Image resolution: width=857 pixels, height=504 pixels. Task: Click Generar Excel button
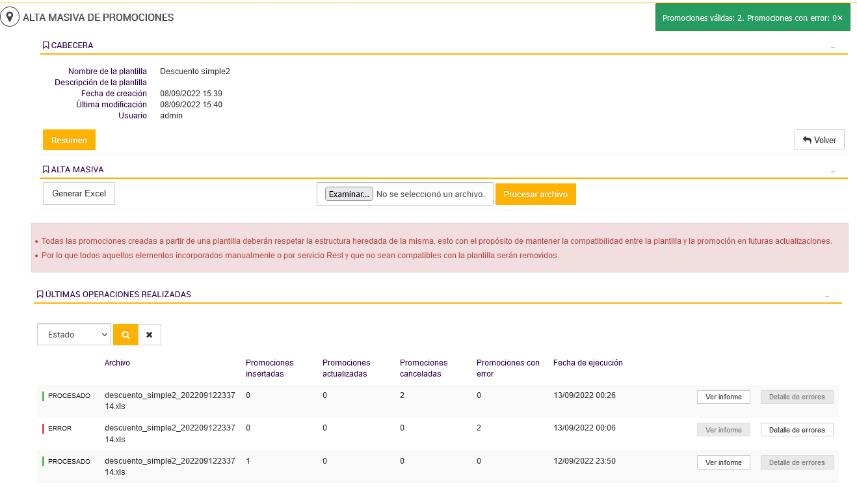point(79,194)
